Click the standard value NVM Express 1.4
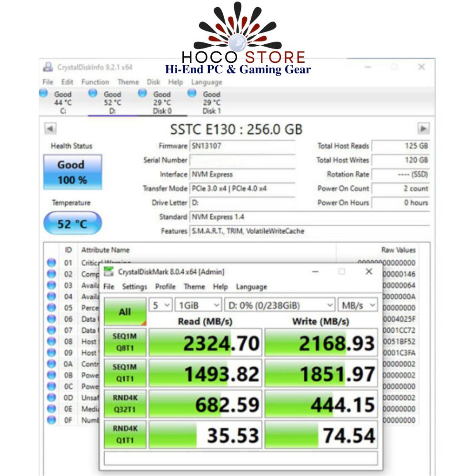The width and height of the screenshot is (476, 476). 218,217
